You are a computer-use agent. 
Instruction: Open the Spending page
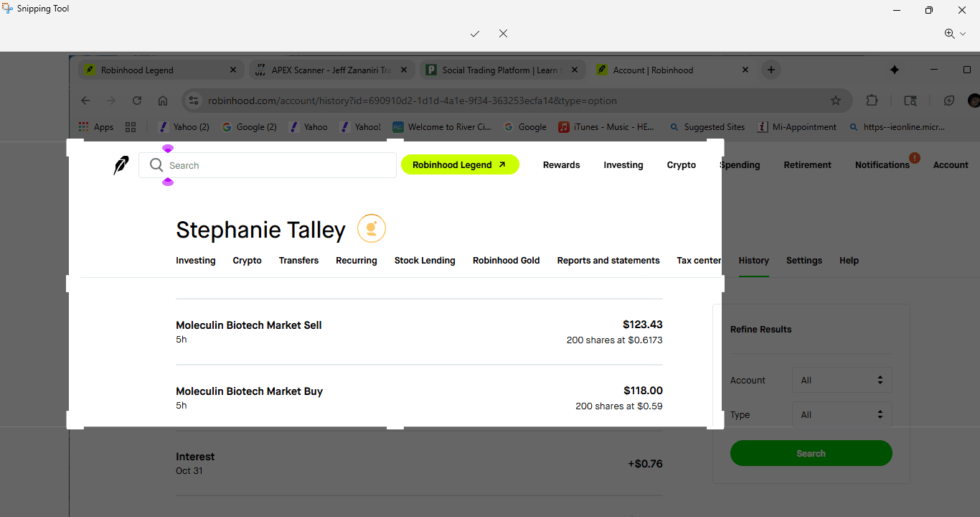[740, 165]
